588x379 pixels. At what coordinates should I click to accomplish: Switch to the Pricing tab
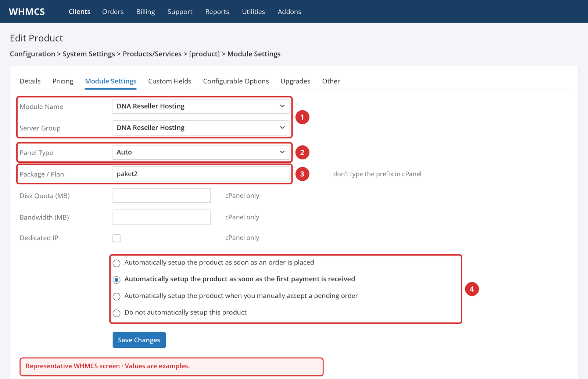tap(63, 81)
